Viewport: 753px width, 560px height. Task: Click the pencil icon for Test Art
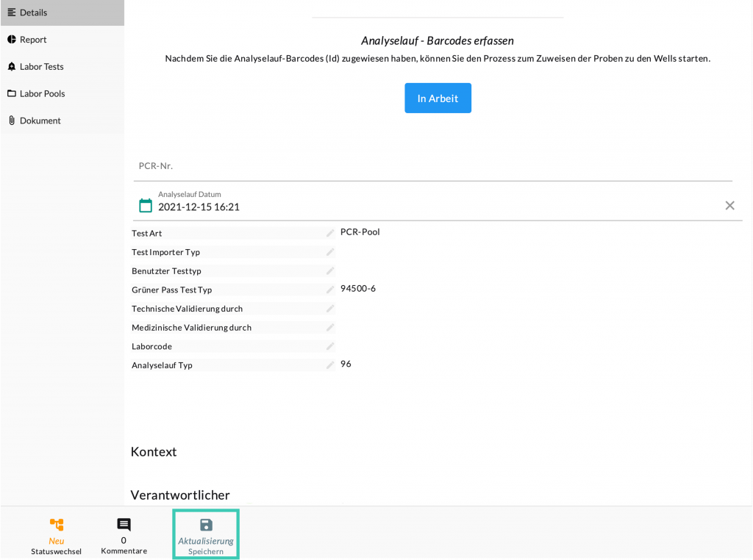point(330,233)
